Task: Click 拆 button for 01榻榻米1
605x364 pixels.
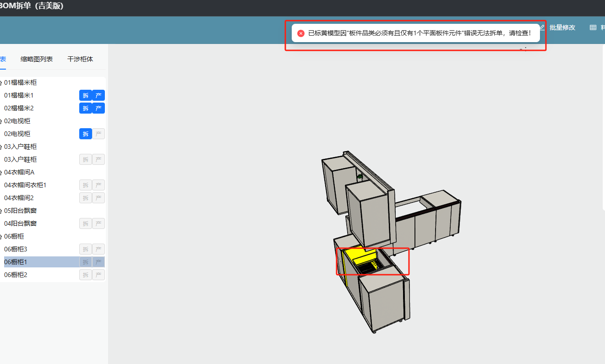Action: pyautogui.click(x=86, y=95)
